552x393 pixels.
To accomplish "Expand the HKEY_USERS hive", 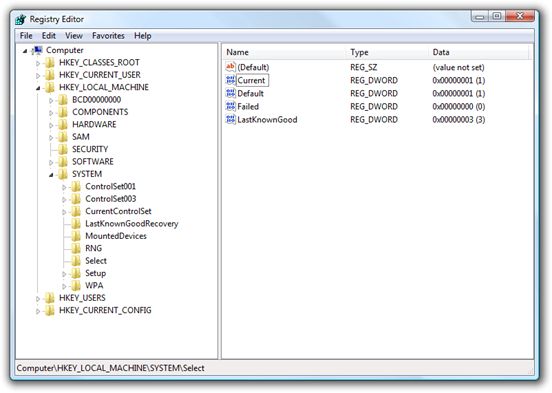I will (x=38, y=299).
